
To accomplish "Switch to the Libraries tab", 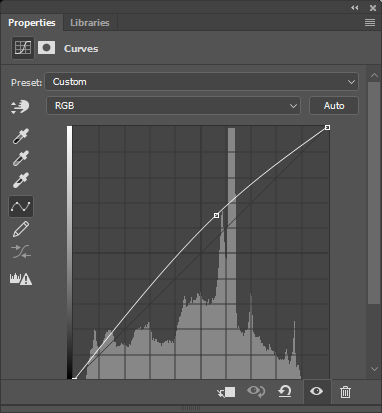I will point(90,23).
